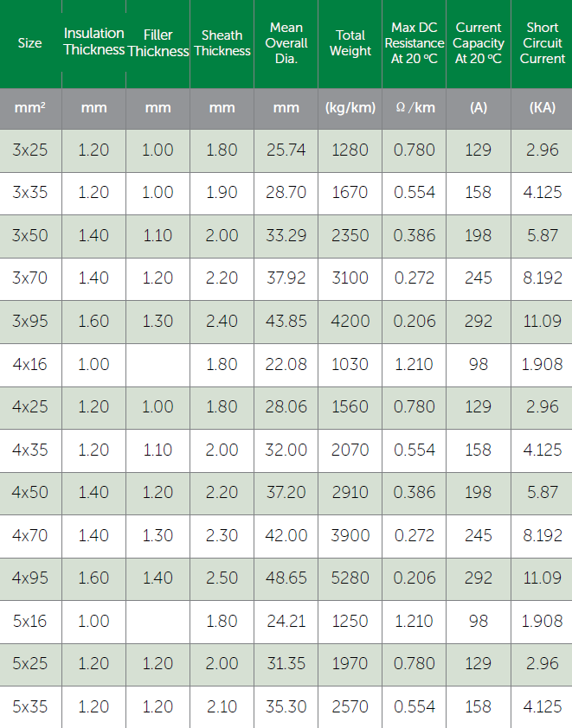
Task: Select the Total Weight column header
Action: [x=350, y=43]
